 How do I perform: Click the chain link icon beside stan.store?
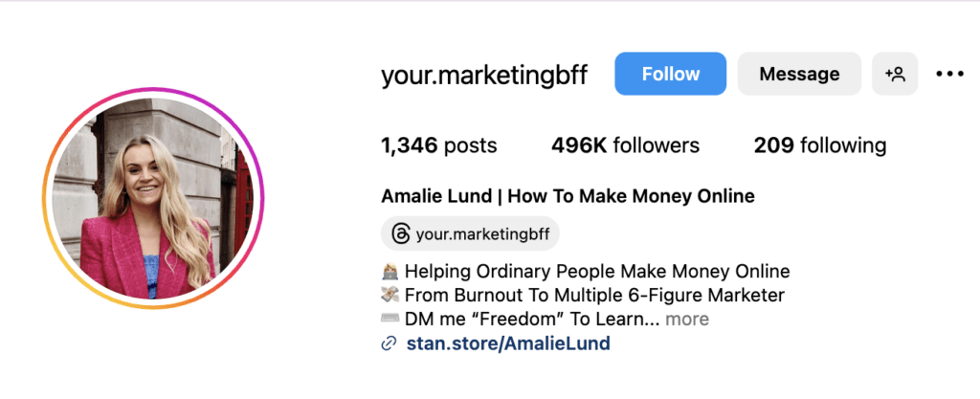point(390,344)
